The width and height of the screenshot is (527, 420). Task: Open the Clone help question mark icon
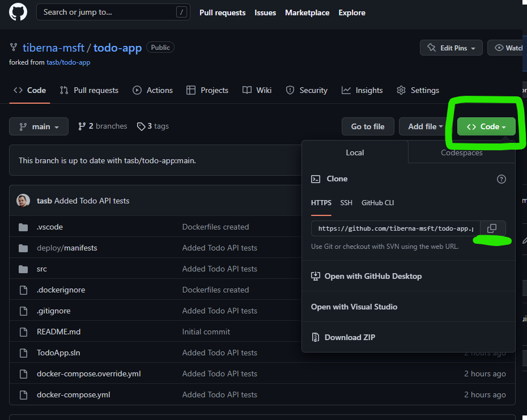point(501,179)
